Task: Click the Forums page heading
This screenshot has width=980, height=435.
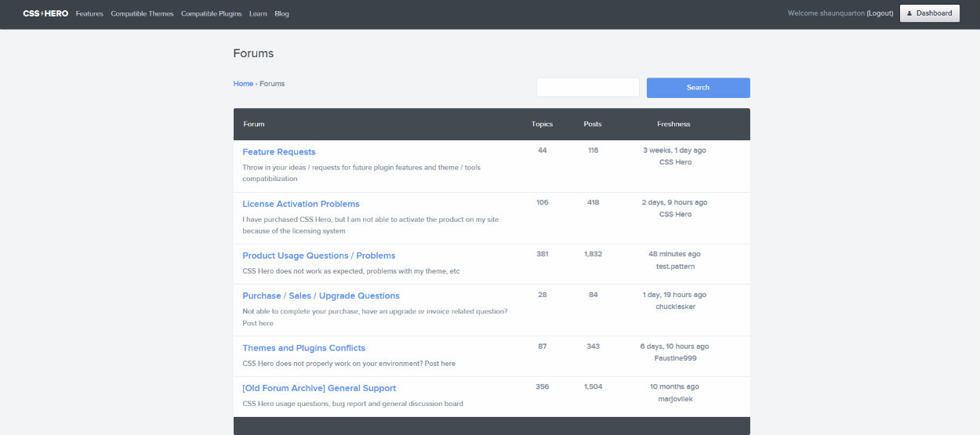Action: tap(253, 53)
